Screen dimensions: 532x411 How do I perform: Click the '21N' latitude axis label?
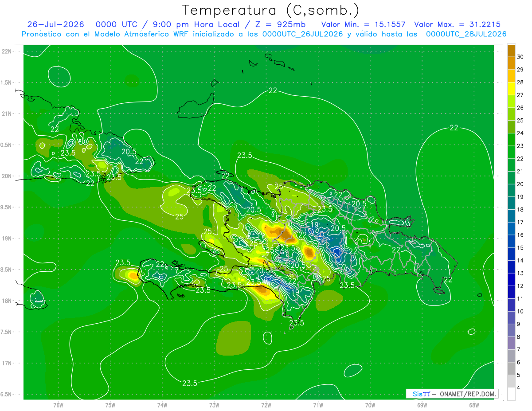[x=7, y=114]
